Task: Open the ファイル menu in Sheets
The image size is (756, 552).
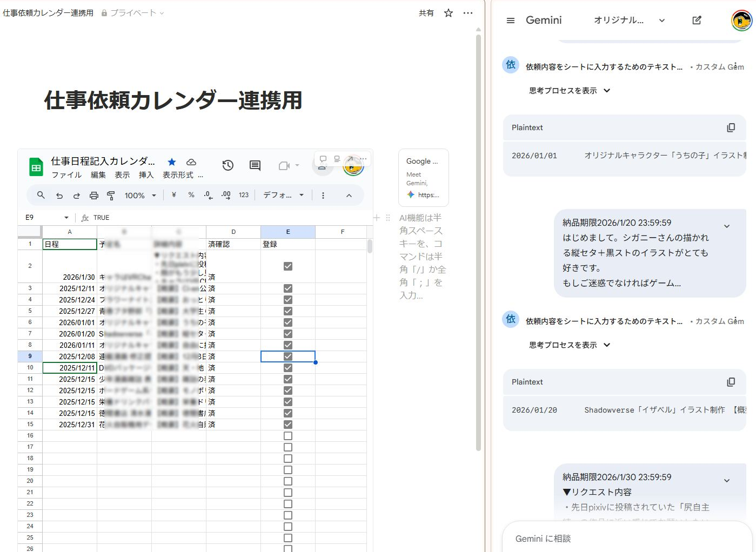Action: point(66,175)
